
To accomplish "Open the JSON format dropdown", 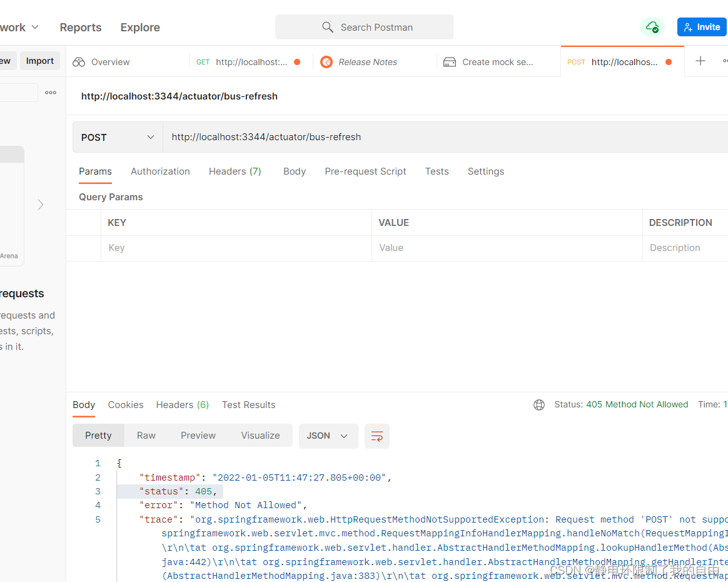I will tap(328, 436).
